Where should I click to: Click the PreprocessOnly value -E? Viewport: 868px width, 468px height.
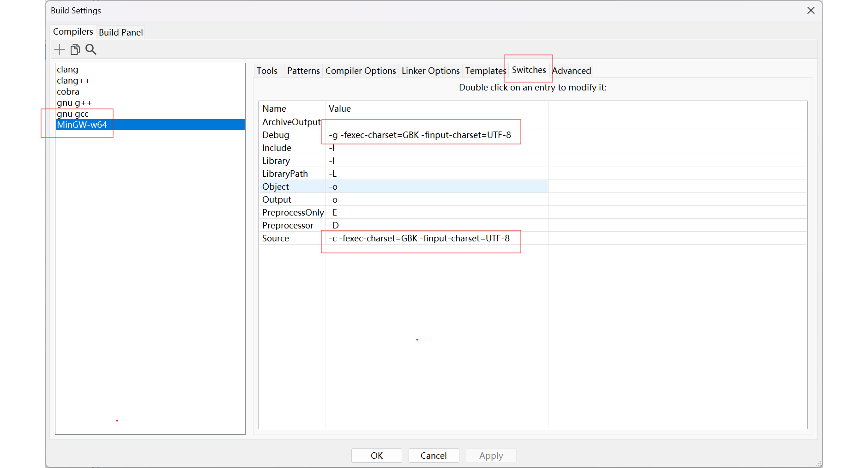point(333,212)
